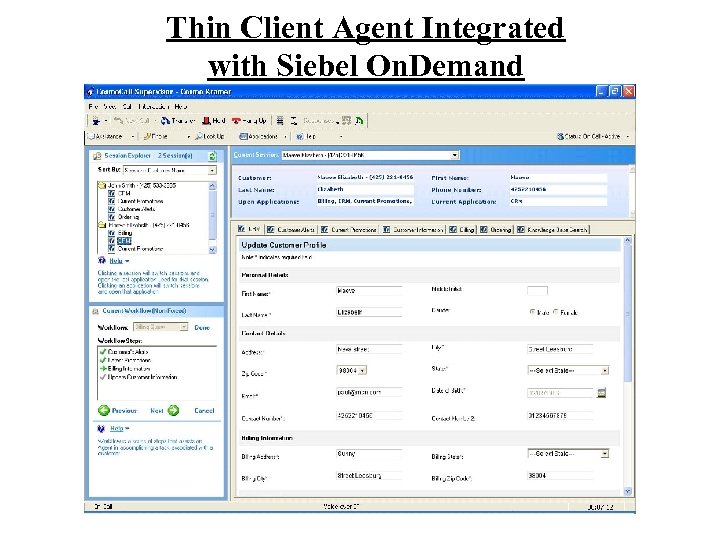Select the Female gender radio button
720x540 pixels.
click(x=556, y=312)
